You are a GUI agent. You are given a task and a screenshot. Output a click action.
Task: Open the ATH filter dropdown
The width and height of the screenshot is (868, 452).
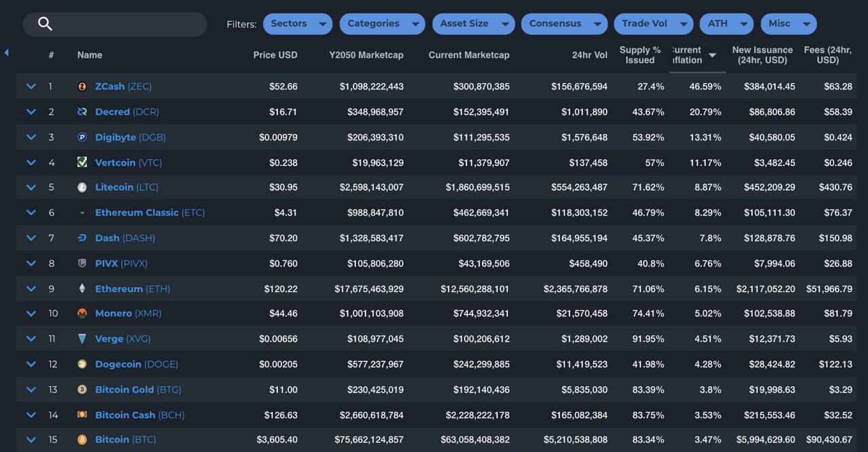pos(726,24)
